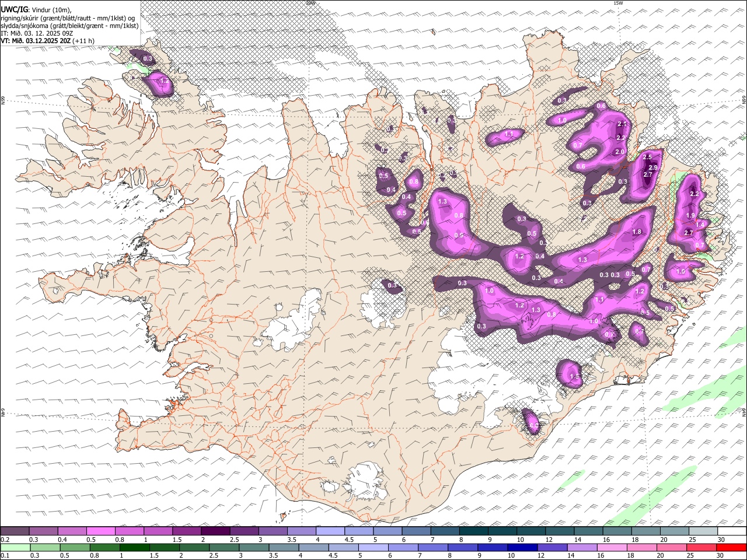This screenshot has width=747, height=560.
Task: Click the 'UWC/IG' title text
Action: point(14,9)
